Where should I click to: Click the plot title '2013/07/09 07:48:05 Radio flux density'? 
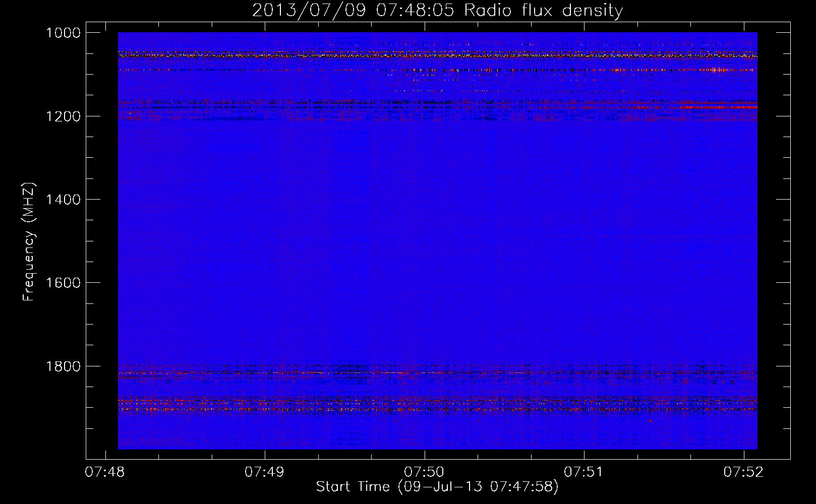click(x=437, y=11)
